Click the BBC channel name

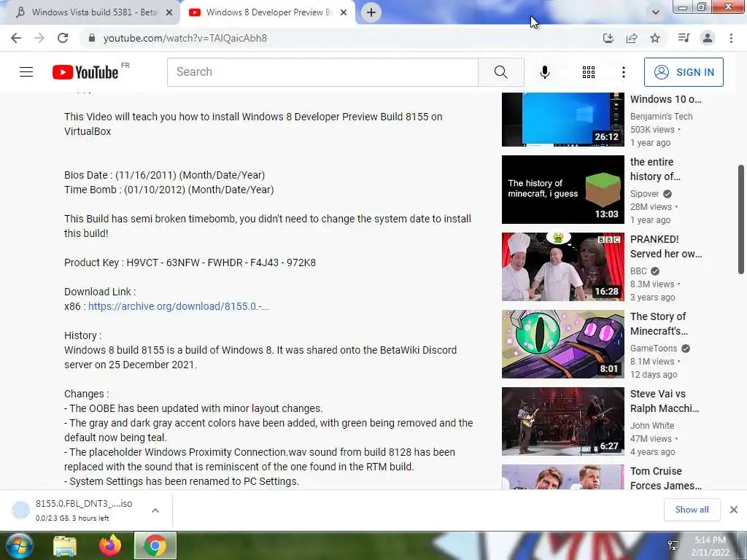pyautogui.click(x=638, y=271)
